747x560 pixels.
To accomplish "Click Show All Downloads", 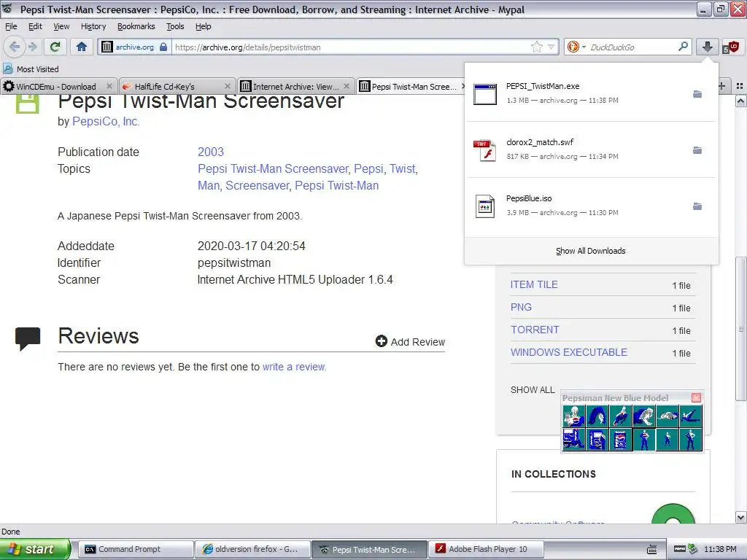I will click(x=591, y=251).
